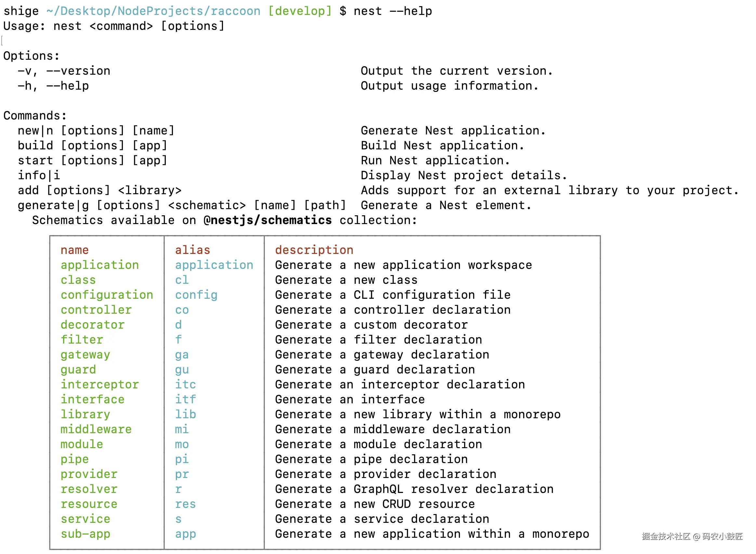Click 'Generate a new CRUD resource' description
Screen dimensions: 756x554
point(375,504)
